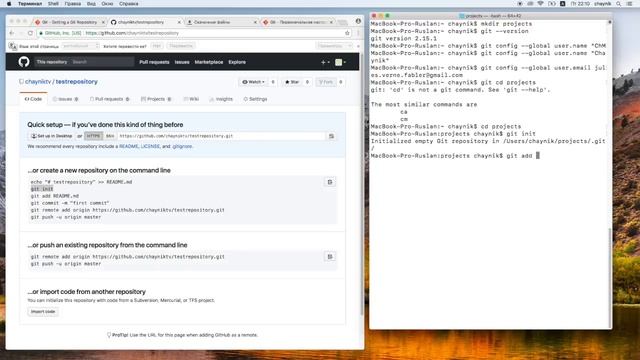Open Pull requests in the GitHub header

click(154, 62)
